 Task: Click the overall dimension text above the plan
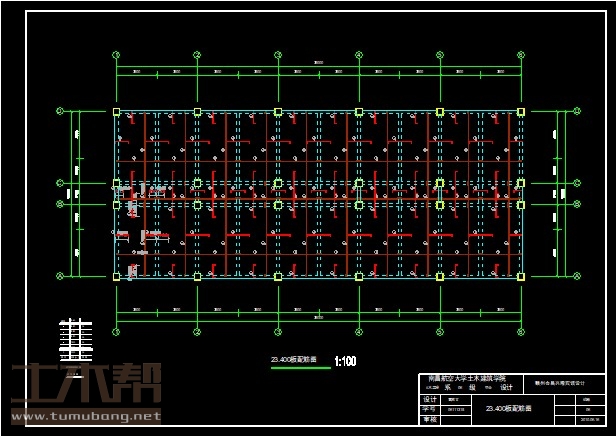tap(319, 65)
